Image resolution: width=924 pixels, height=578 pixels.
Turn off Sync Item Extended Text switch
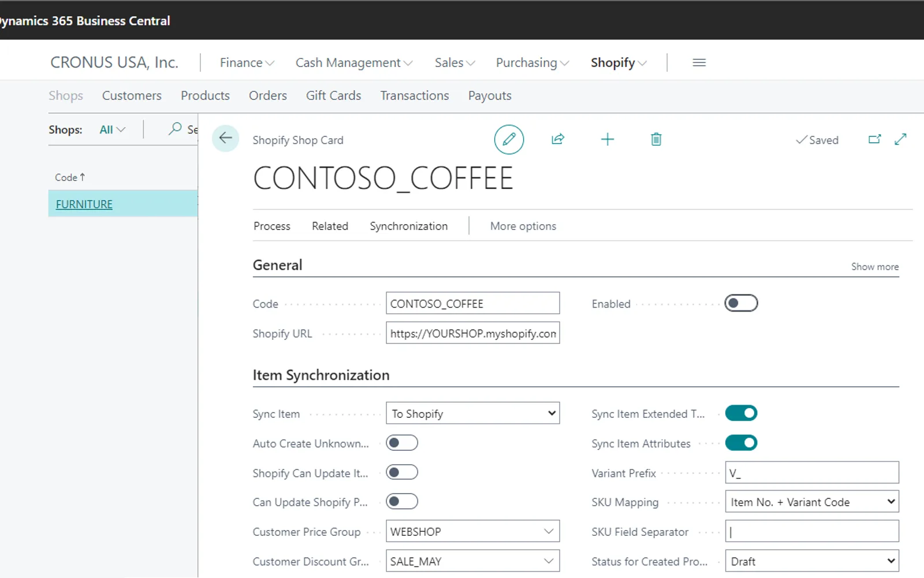pos(742,413)
